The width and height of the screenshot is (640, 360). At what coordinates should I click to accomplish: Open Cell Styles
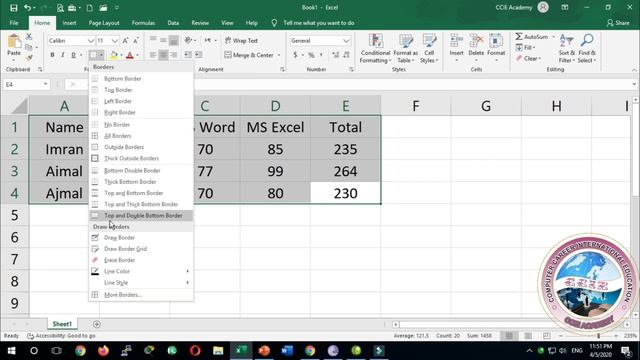point(429,49)
